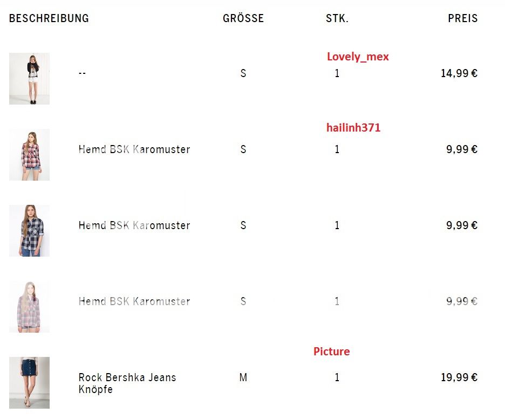Open the red plaid shirt thumbnail
This screenshot has height=420, width=505.
pyautogui.click(x=29, y=155)
